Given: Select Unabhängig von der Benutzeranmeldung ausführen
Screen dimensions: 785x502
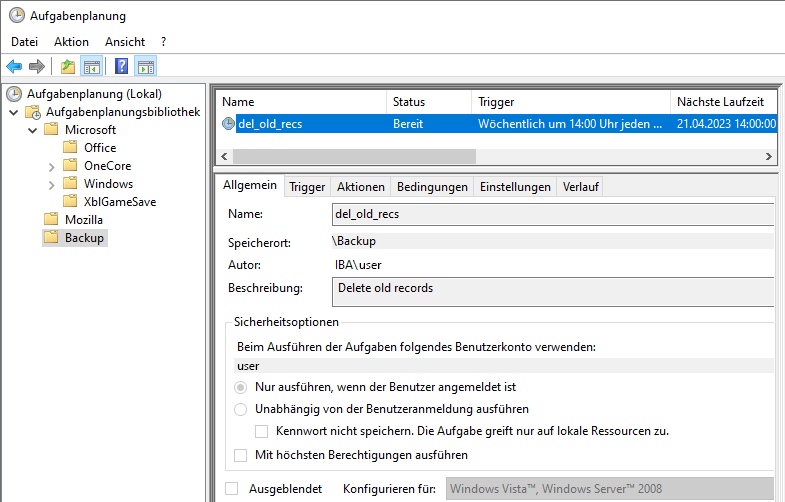Looking at the screenshot, I should click(x=241, y=409).
